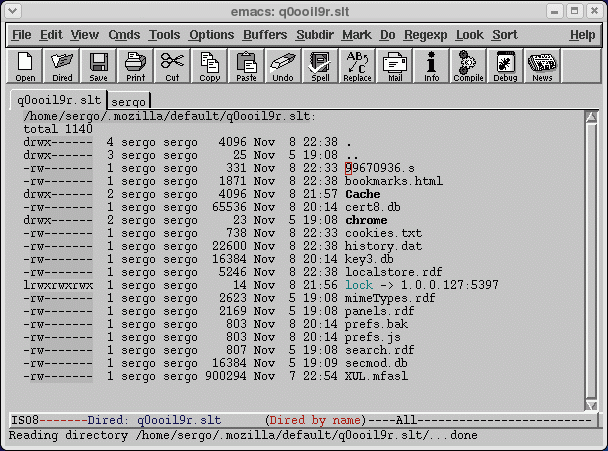This screenshot has height=451, width=608.
Task: Open the Info documentation icon
Action: [x=431, y=66]
